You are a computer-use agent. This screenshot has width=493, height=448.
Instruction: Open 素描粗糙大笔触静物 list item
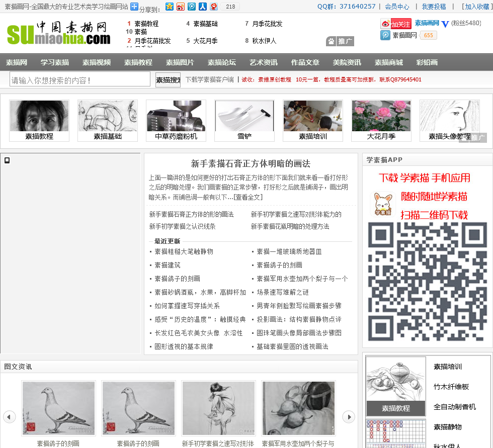point(184,251)
